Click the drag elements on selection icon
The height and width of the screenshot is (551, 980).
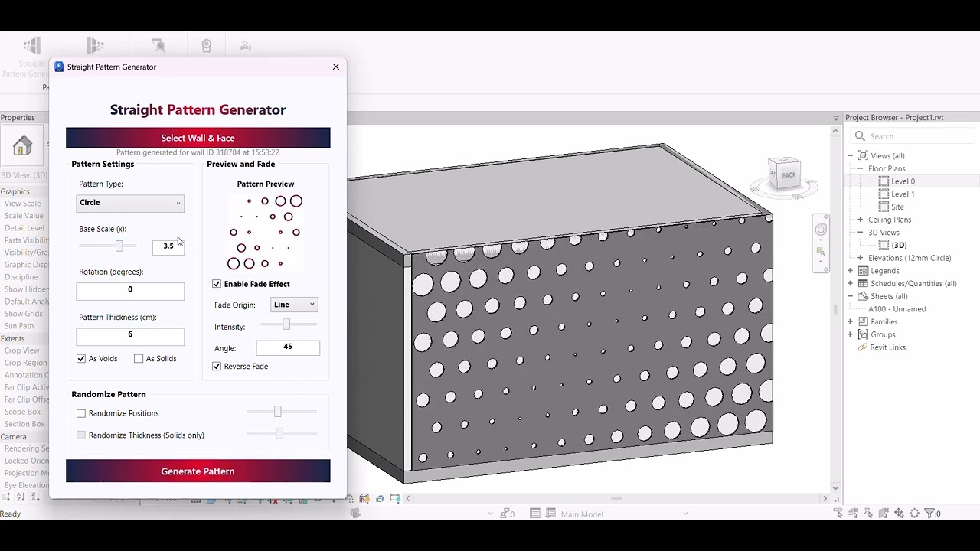coord(900,514)
